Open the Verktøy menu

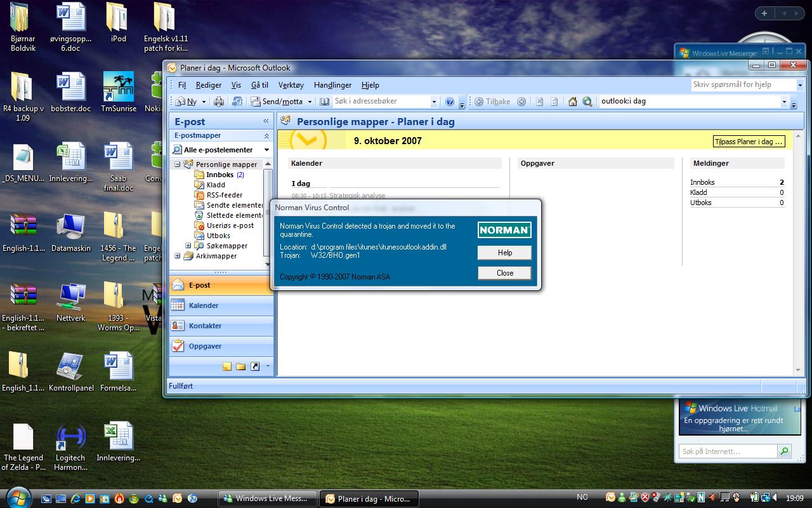click(291, 85)
